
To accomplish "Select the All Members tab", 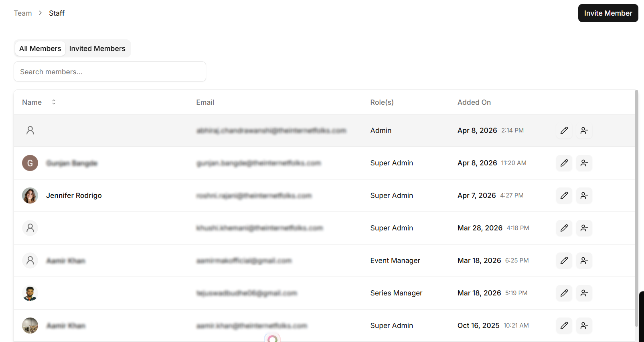I will pyautogui.click(x=40, y=49).
